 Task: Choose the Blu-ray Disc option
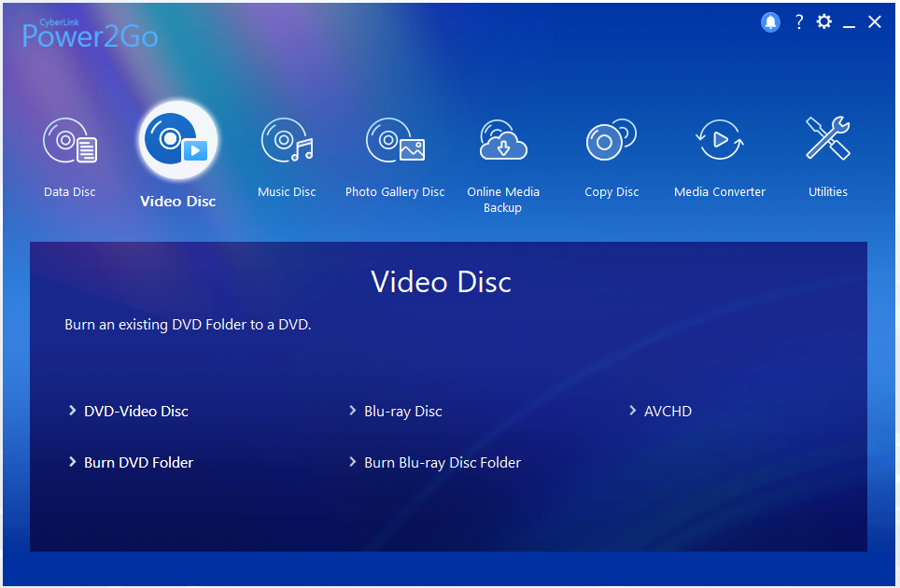click(403, 412)
